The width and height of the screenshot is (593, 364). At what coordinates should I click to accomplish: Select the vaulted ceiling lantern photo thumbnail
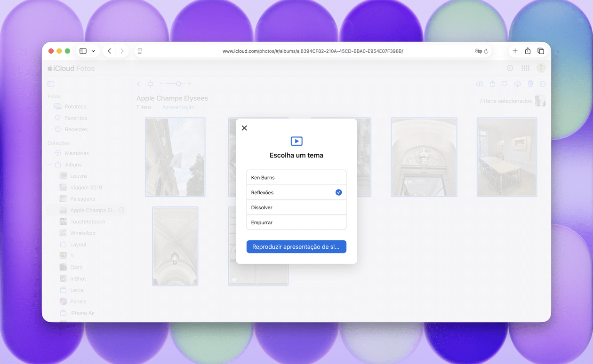coord(175,246)
